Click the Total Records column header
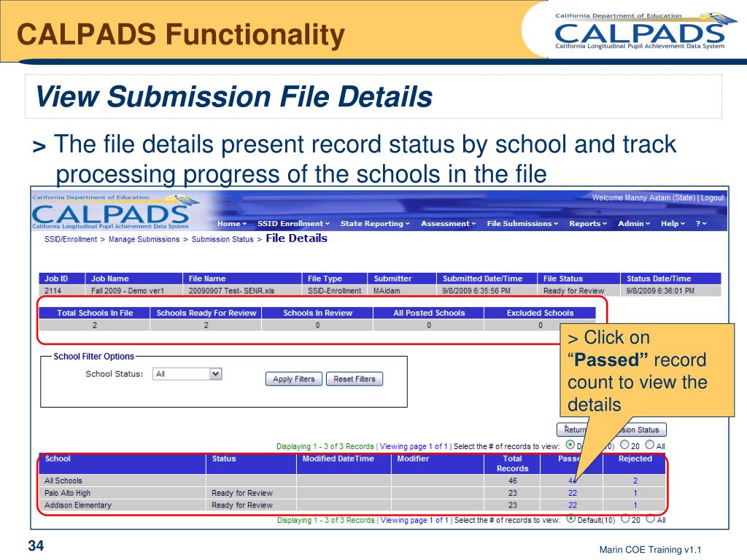The width and height of the screenshot is (747, 560). 512,463
